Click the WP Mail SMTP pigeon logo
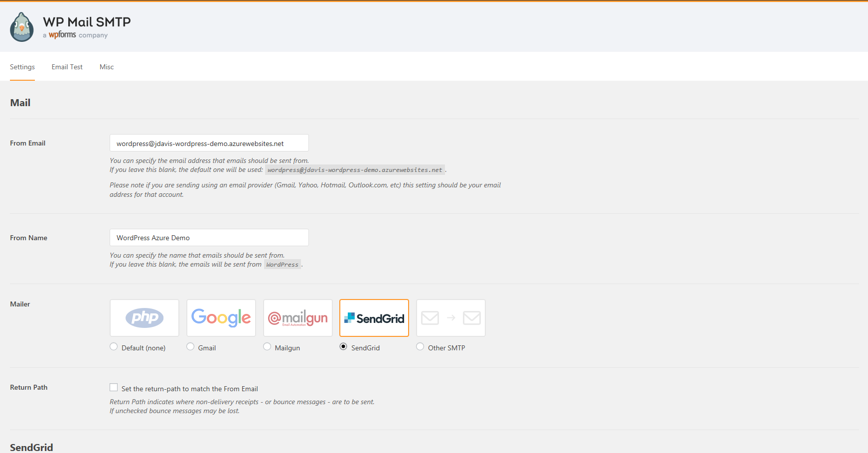The image size is (868, 453). click(x=22, y=27)
